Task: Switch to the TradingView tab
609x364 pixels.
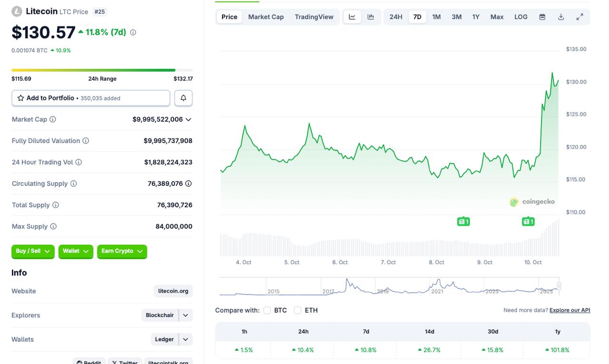Action: click(314, 17)
